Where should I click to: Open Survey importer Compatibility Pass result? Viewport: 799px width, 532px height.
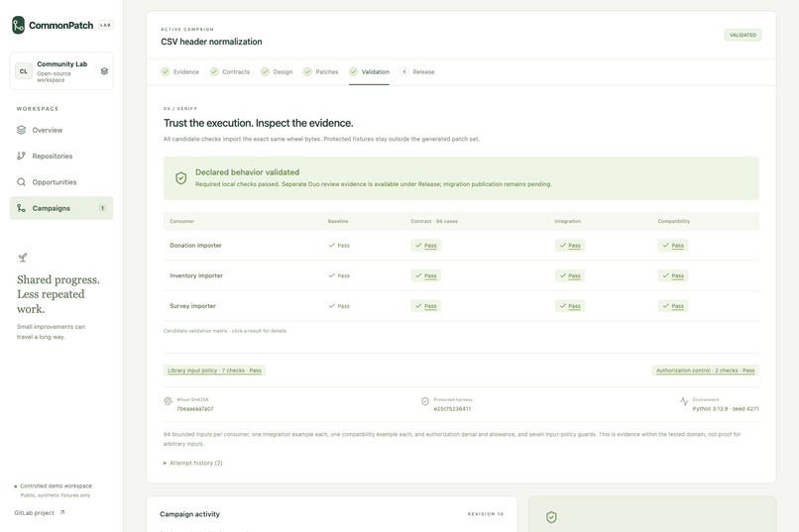point(673,306)
